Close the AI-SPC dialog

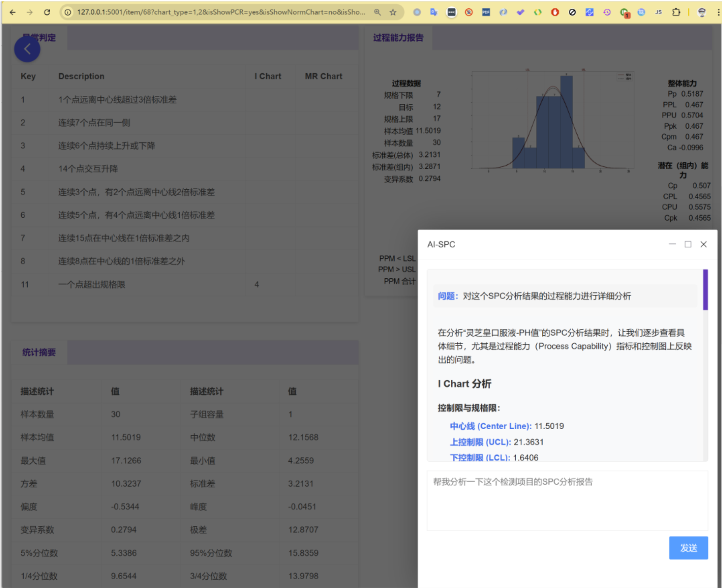click(703, 244)
